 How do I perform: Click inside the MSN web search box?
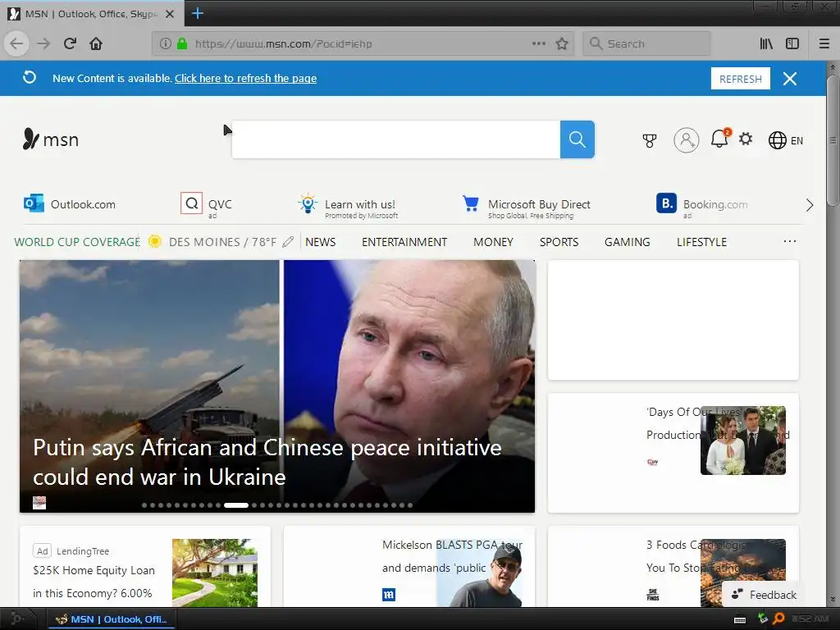pyautogui.click(x=396, y=139)
